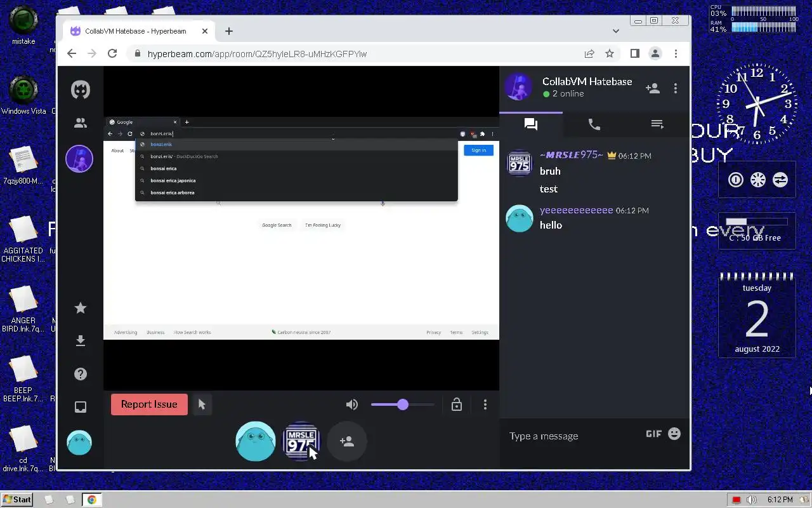Expand Chrome tab search chevron

click(615, 31)
